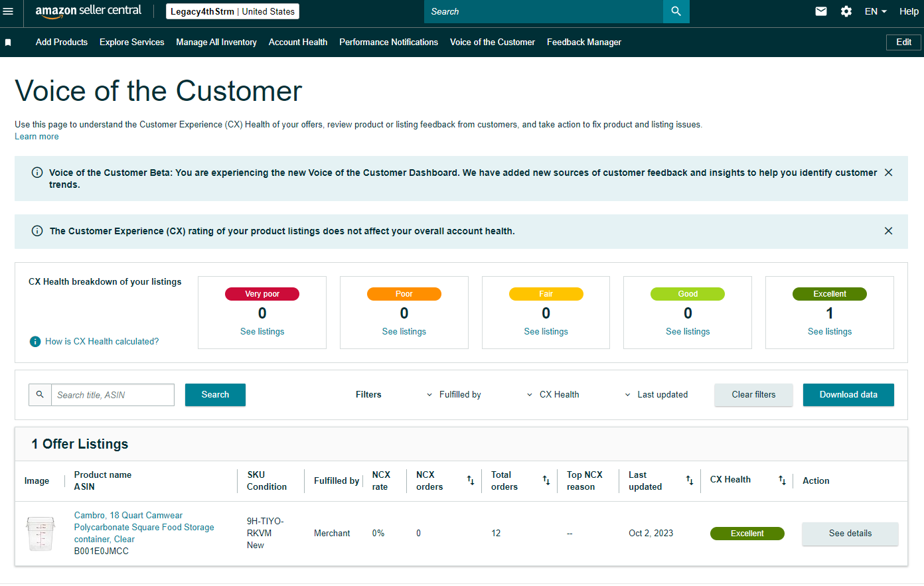Click the magnifier icon in title search box
Image resolution: width=924 pixels, height=586 pixels.
[x=40, y=395]
